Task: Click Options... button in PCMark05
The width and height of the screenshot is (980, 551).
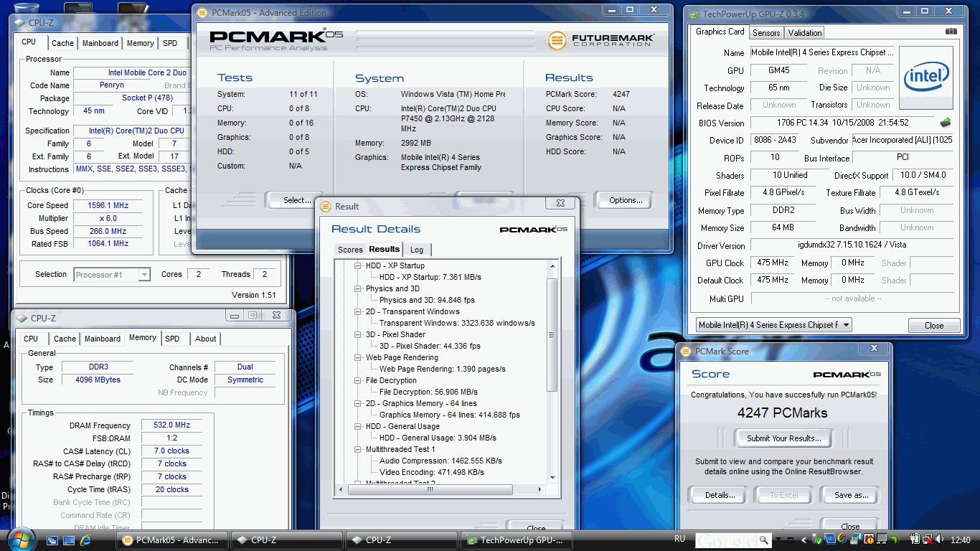Action: pos(626,200)
